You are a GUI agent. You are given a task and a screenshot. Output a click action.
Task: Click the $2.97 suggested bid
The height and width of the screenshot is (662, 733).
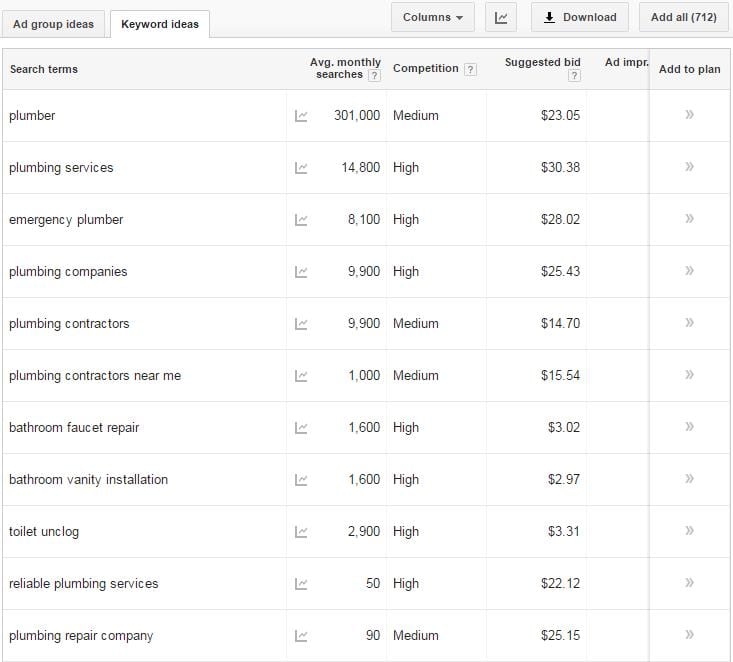point(564,479)
